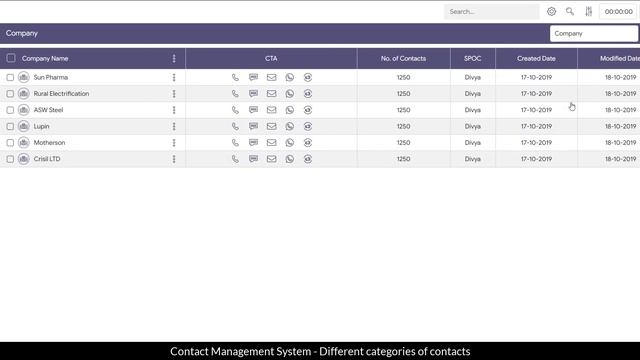Open three-dot menu for Rural Electrification
This screenshot has height=360, width=640.
[x=174, y=93]
